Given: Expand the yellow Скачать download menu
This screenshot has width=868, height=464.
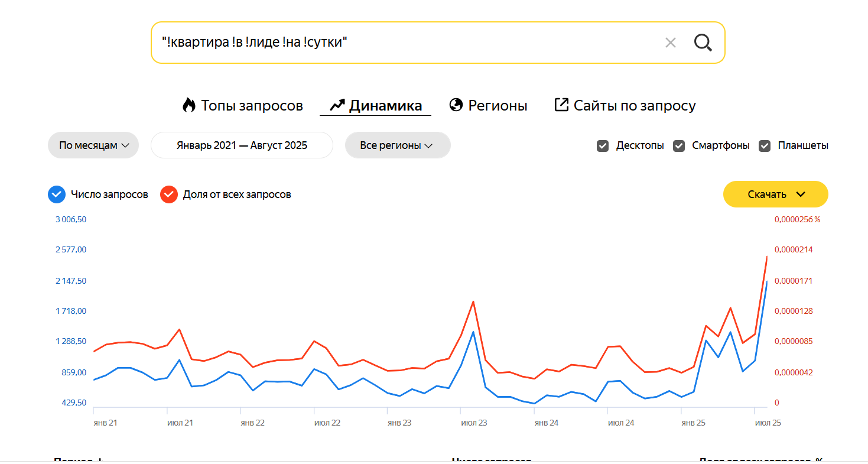Looking at the screenshot, I should click(775, 194).
